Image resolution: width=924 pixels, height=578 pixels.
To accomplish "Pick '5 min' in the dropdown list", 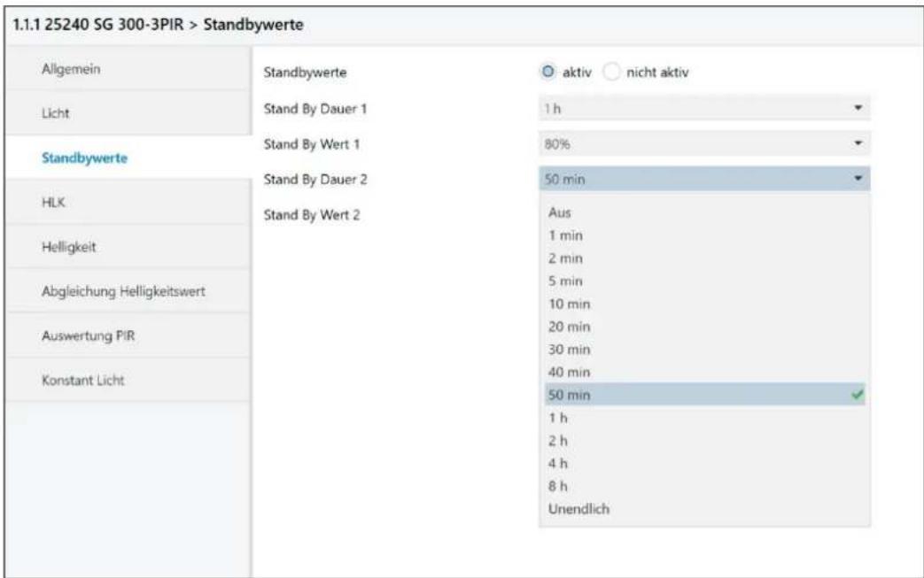I will coord(705,281).
